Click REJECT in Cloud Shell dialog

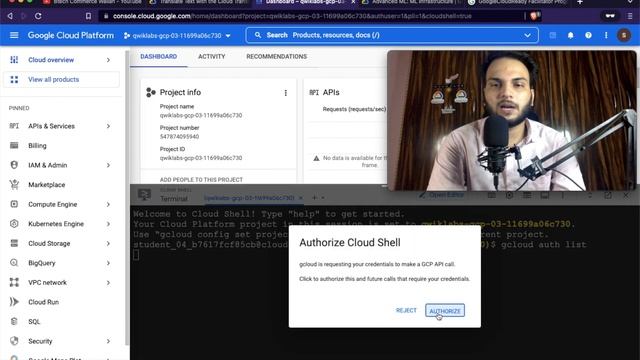(x=406, y=311)
